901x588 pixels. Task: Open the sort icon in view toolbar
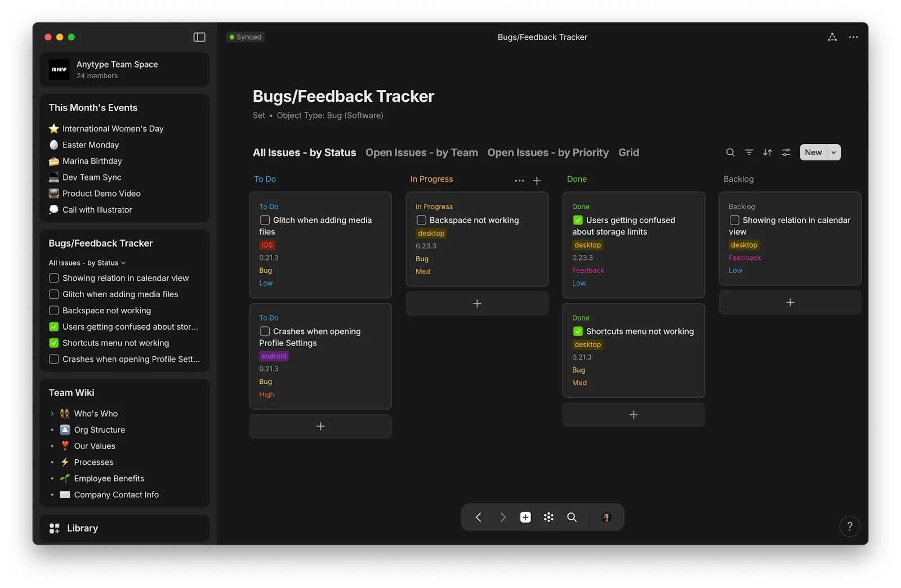[x=768, y=152]
